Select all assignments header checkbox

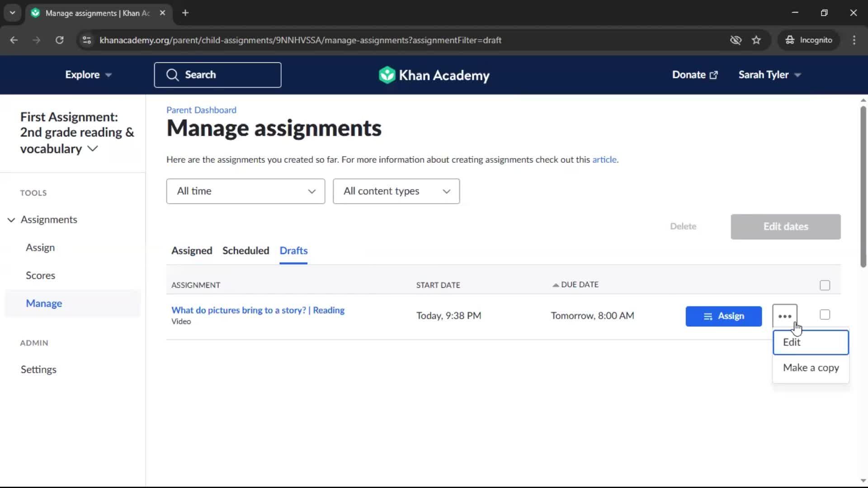(825, 285)
